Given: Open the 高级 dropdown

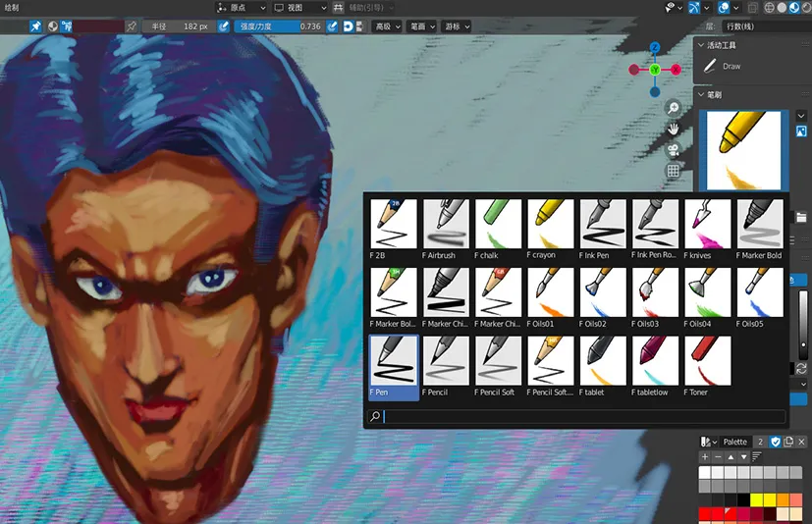Looking at the screenshot, I should tap(388, 26).
